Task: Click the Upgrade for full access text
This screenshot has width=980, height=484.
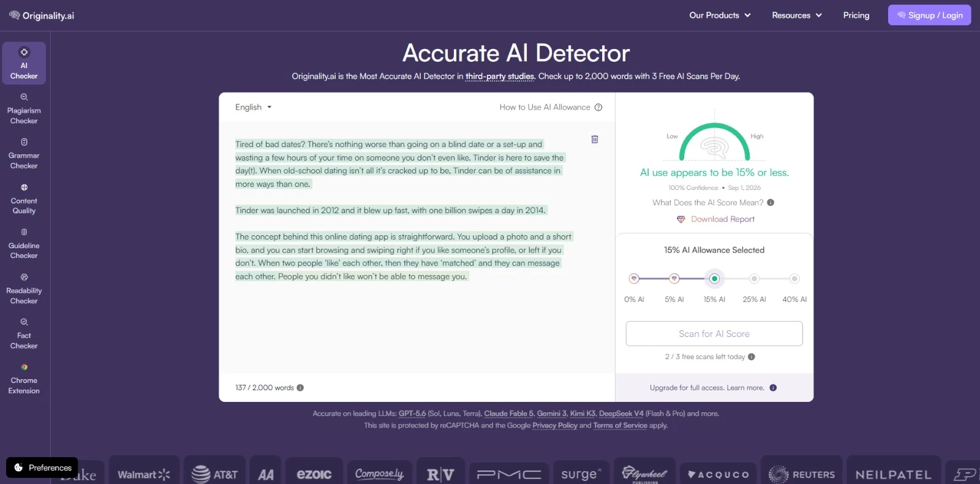Action: [x=707, y=388]
